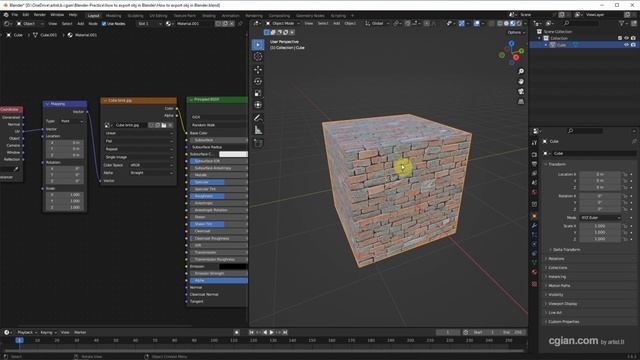Click the Emission black color swatch
Image resolution: width=640 pixels, height=360 pixels.
click(233, 267)
